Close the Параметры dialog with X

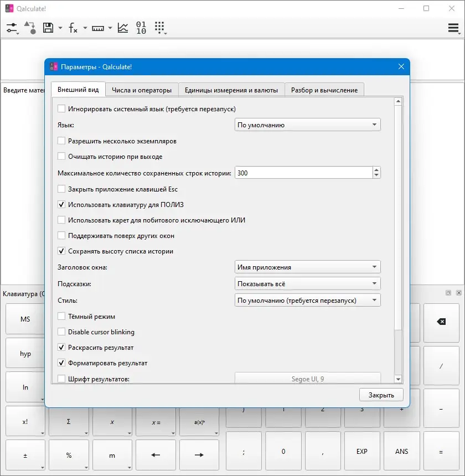pos(401,66)
